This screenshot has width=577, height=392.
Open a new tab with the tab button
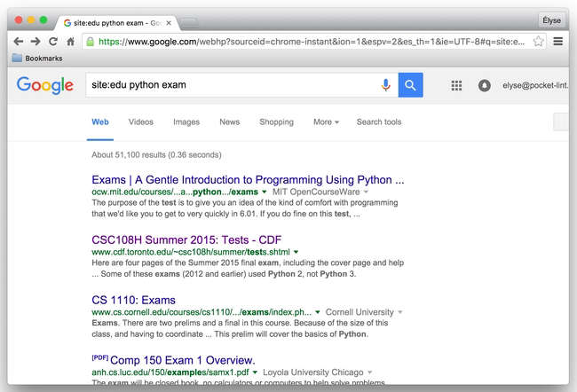coord(190,23)
